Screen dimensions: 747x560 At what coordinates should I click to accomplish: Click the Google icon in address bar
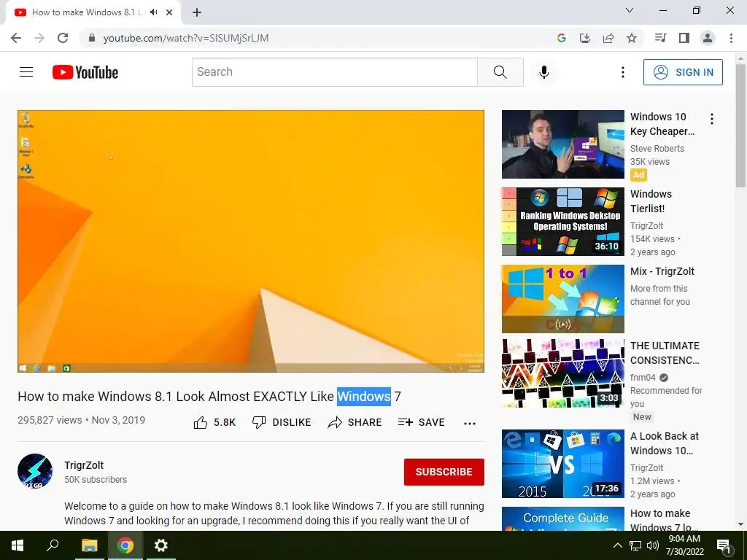tap(562, 38)
